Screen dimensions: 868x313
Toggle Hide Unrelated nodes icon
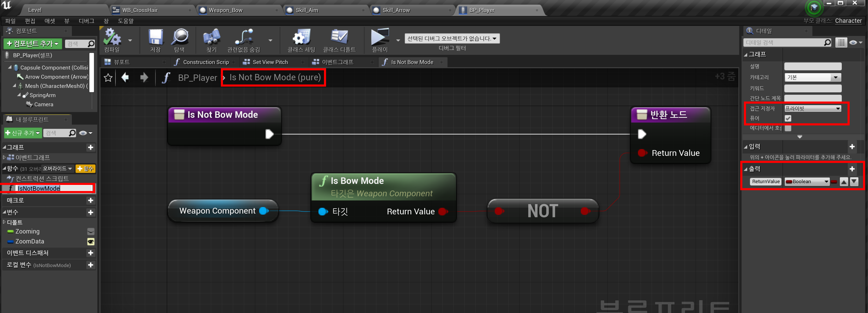[x=244, y=37]
